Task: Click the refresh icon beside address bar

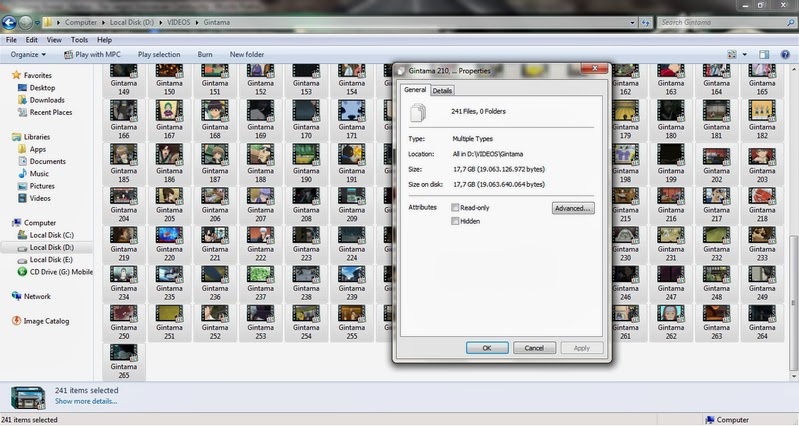Action: pos(646,22)
